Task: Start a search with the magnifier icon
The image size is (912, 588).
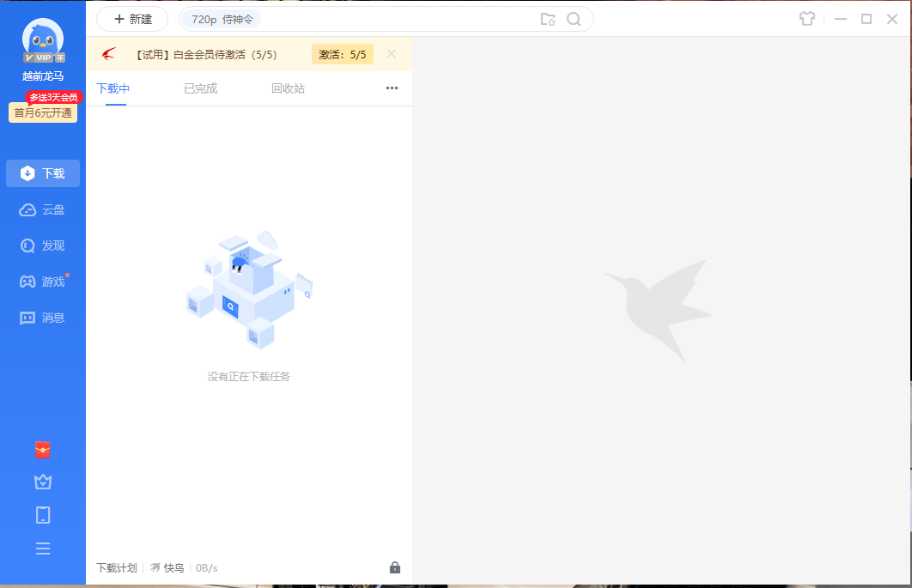Action: coord(574,18)
